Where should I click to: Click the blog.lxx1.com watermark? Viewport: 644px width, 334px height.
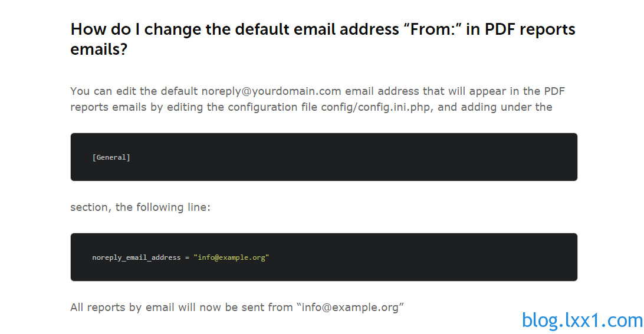583,320
